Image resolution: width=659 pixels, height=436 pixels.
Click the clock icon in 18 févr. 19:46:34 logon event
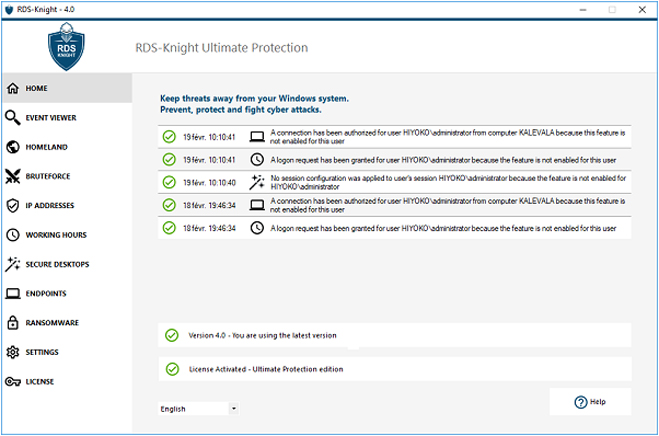pyautogui.click(x=257, y=228)
